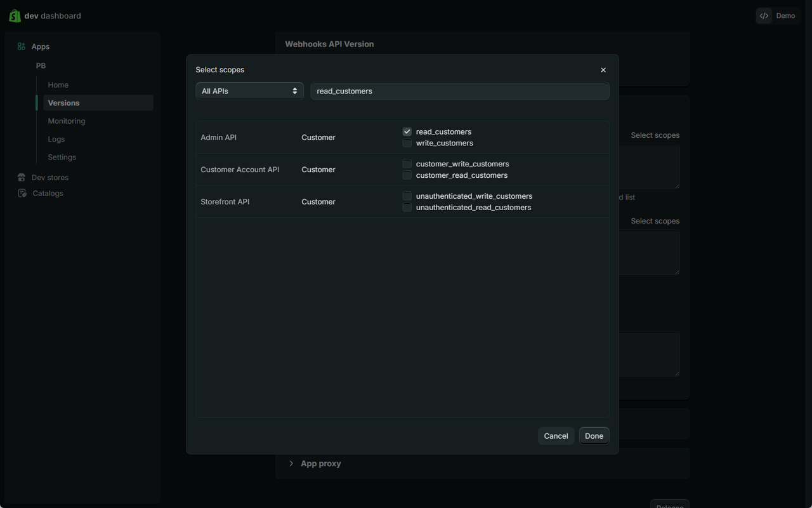Expand the App proxy section chevron

pos(291,464)
